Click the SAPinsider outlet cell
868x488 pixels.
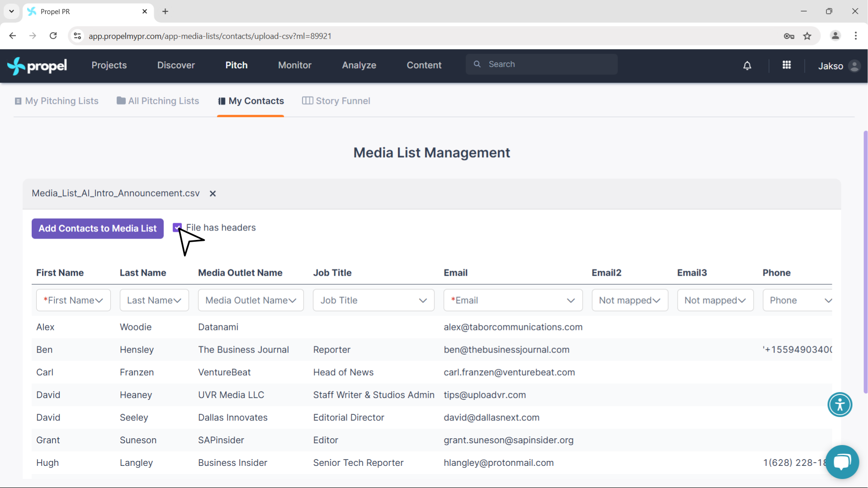[221, 440]
